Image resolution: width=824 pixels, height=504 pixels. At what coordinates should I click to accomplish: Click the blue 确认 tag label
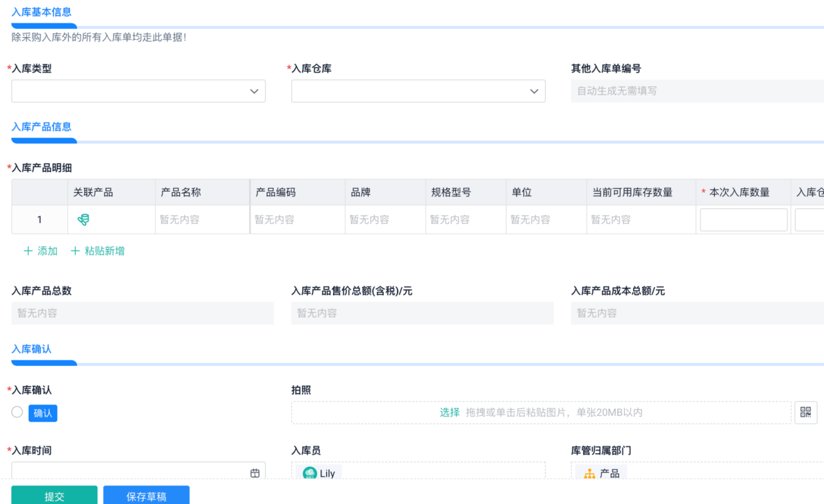click(x=43, y=413)
